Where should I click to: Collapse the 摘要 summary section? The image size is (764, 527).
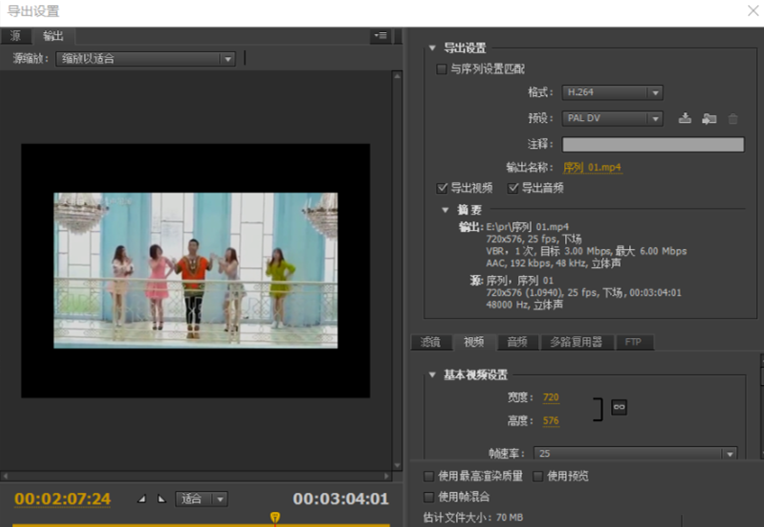click(446, 210)
